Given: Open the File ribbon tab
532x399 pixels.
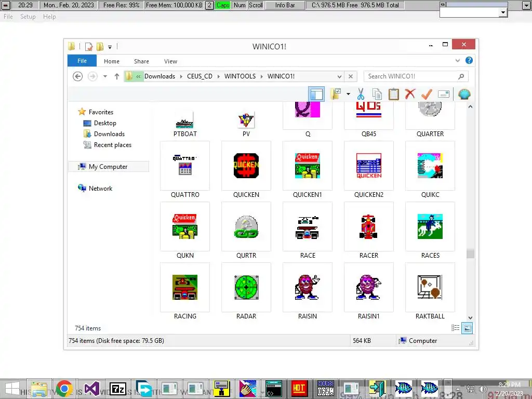Looking at the screenshot, I should pyautogui.click(x=82, y=61).
